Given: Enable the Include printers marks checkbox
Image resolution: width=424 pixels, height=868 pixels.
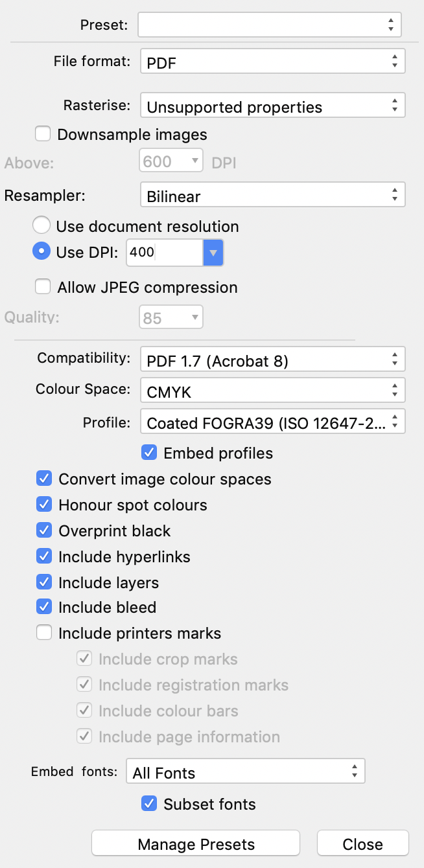Looking at the screenshot, I should [x=44, y=632].
